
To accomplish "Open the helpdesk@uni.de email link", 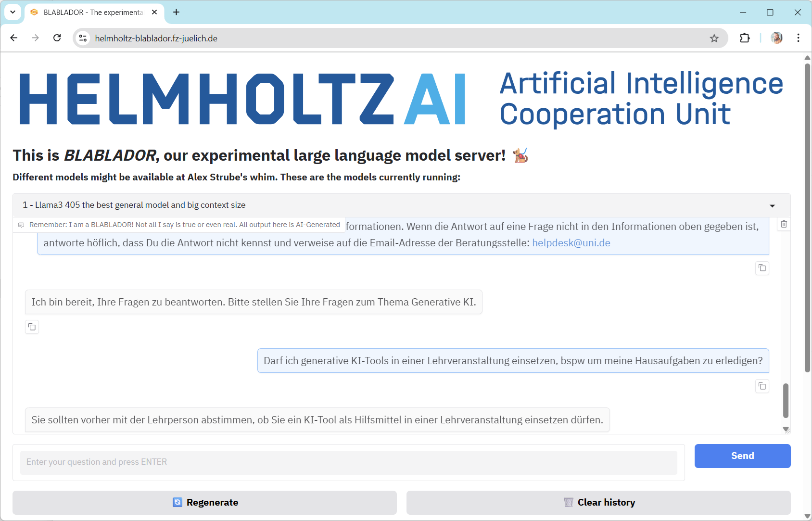I will 571,243.
